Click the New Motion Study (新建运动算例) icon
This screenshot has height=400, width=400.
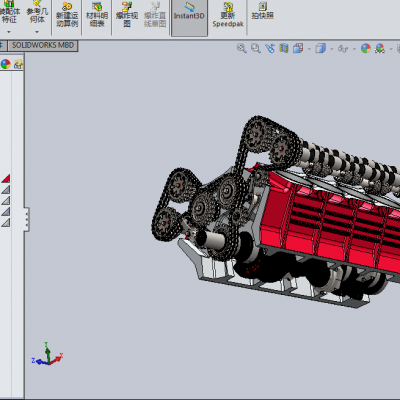67,15
